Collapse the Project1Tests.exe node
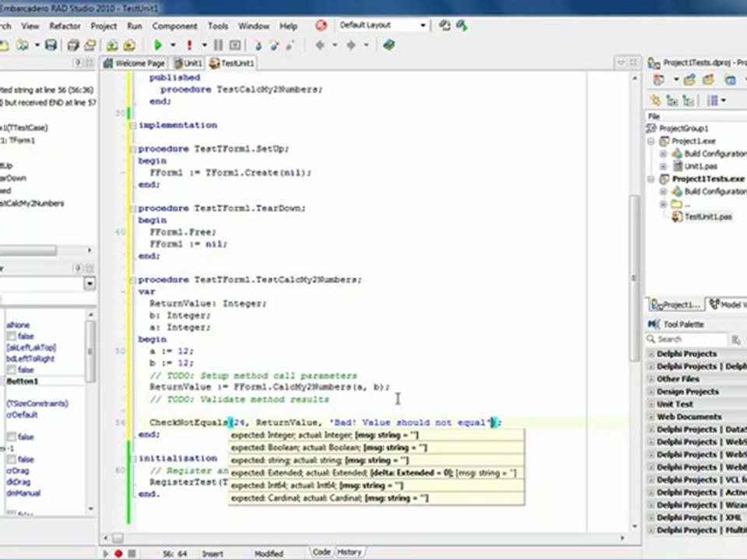The image size is (747, 560). 651,179
